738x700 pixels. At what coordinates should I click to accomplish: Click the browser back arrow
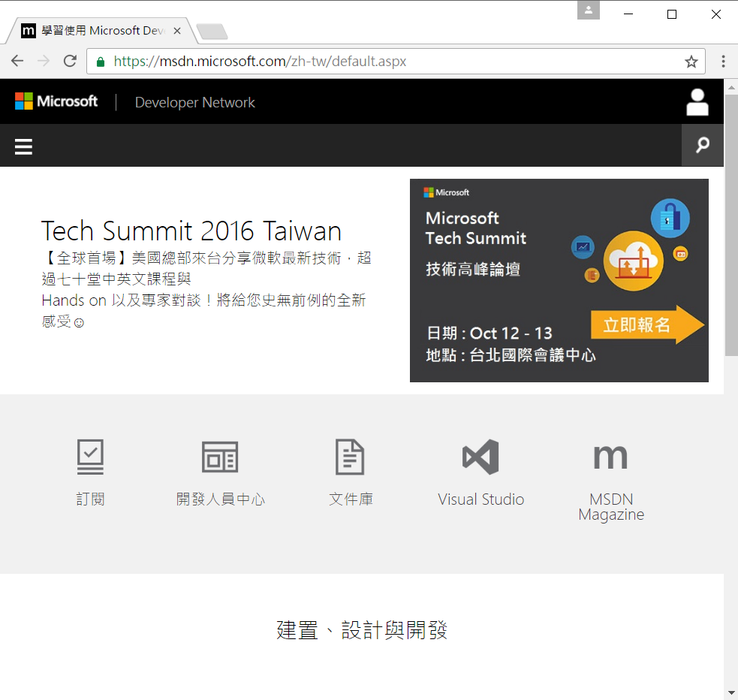[17, 61]
